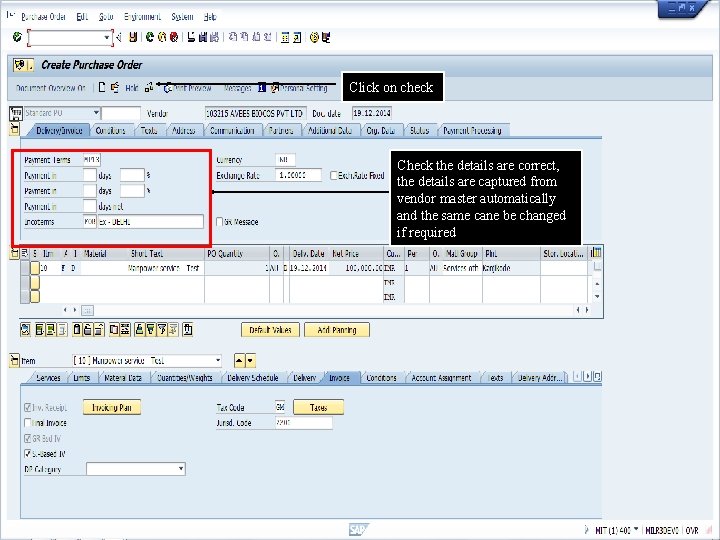
Task: Switch to the Payment Processing tab
Action: (x=472, y=130)
